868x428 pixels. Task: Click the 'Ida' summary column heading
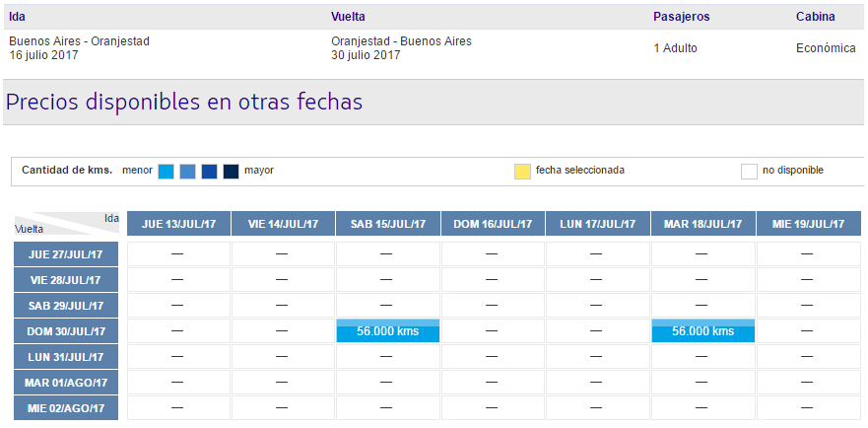pyautogui.click(x=17, y=17)
